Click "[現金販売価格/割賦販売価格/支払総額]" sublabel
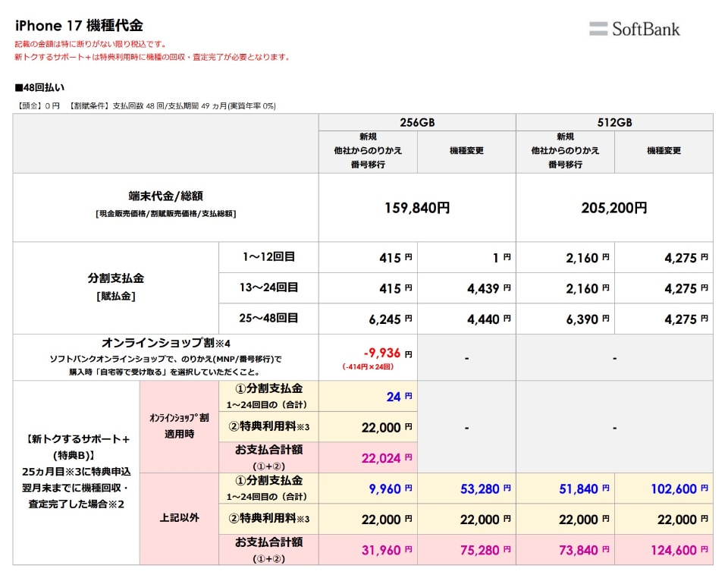Screen dimensions: 728x578 [x=166, y=214]
